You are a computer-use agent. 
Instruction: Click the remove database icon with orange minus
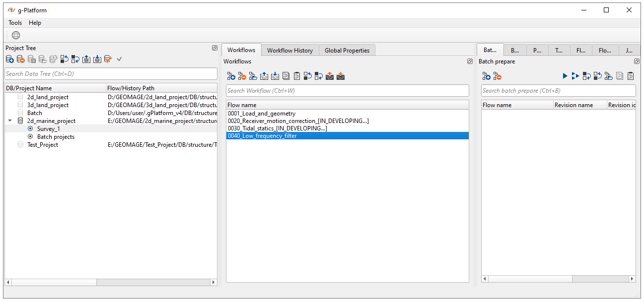coord(21,60)
